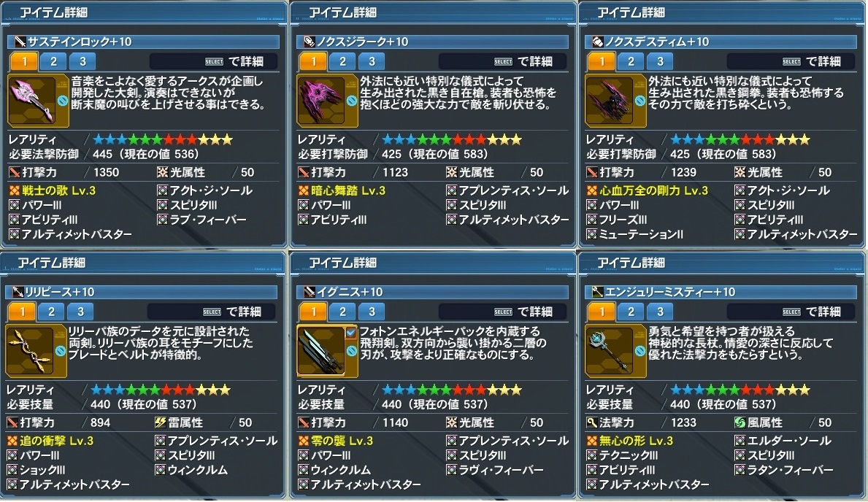Click the エンジュリーミスティー rod icon

pos(610,351)
